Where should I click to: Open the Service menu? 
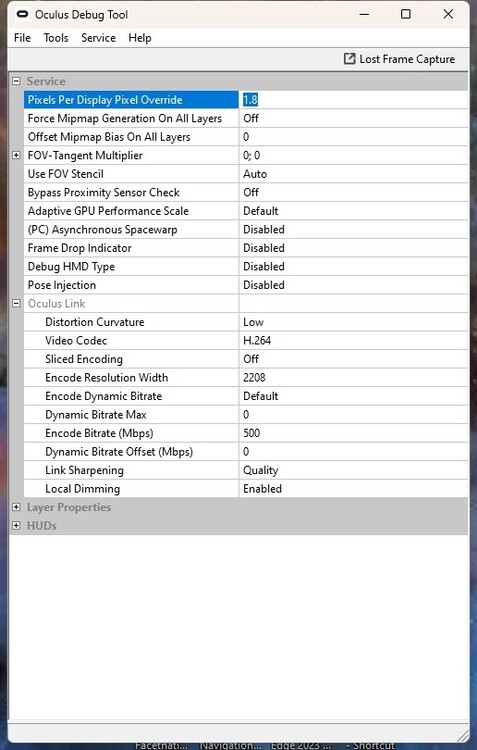point(99,38)
